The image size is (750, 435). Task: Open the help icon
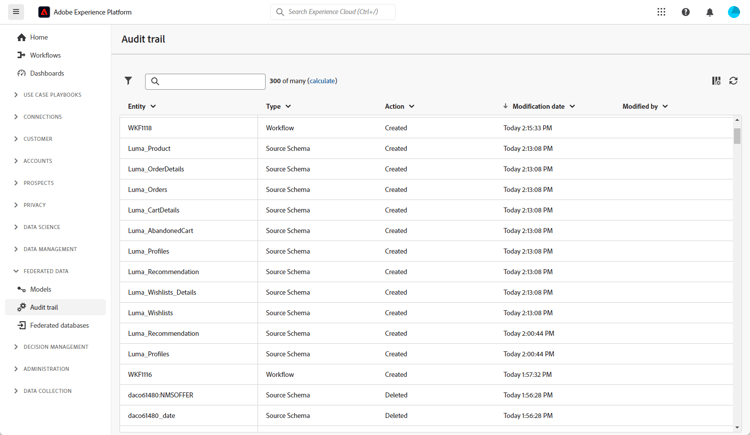pyautogui.click(x=686, y=12)
